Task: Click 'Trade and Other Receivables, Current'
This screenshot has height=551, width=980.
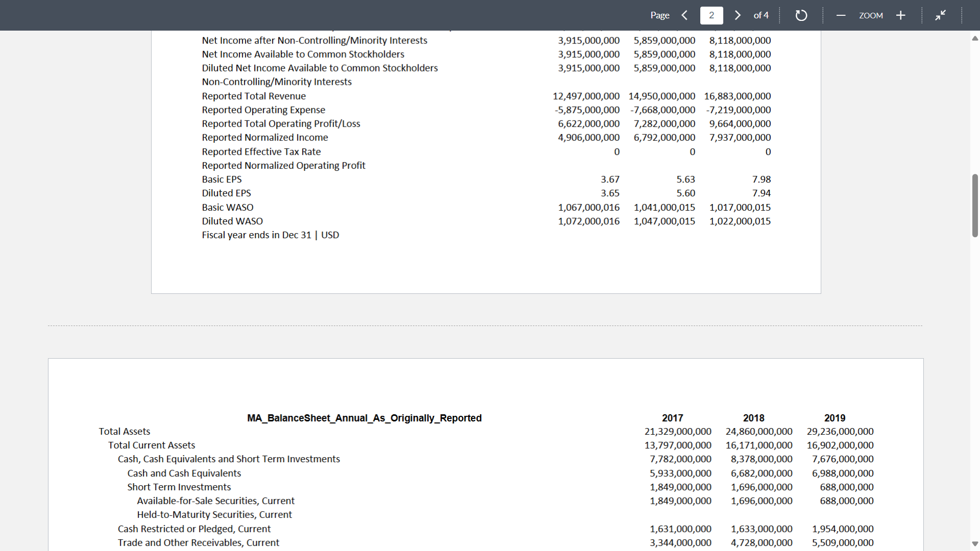Action: coord(199,542)
